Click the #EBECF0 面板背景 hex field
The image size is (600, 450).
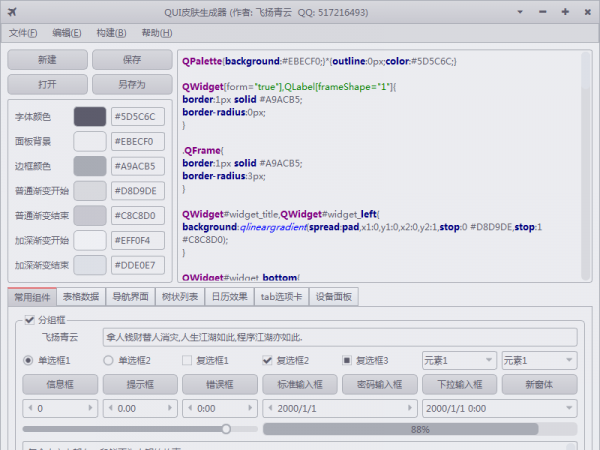[x=138, y=142]
